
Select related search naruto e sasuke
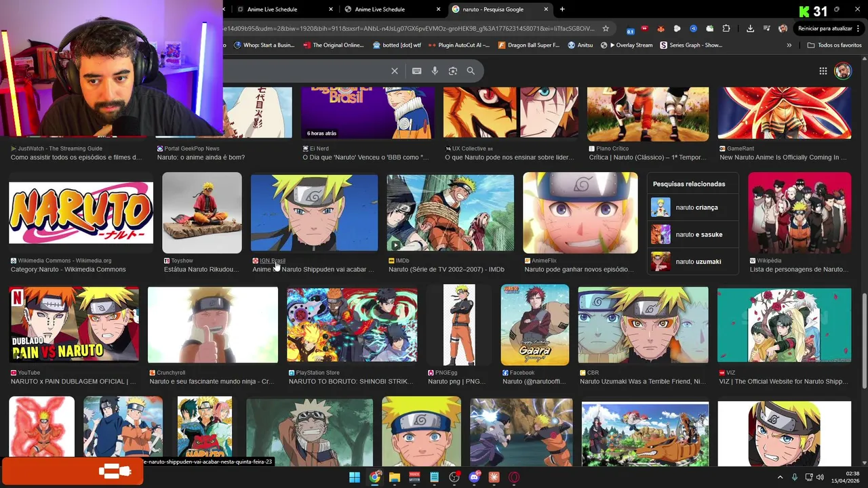[692, 235]
